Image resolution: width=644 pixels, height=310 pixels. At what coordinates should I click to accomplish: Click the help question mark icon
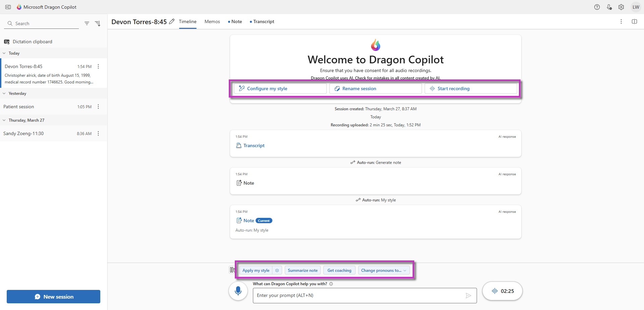(597, 7)
